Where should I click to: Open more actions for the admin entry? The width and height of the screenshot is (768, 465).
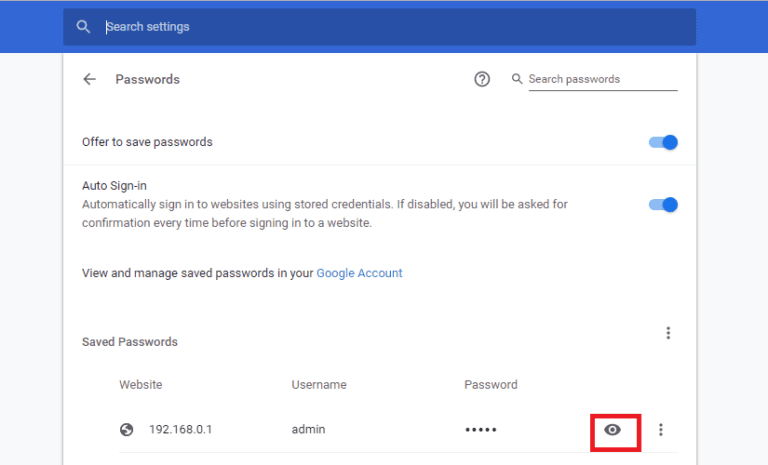click(661, 430)
